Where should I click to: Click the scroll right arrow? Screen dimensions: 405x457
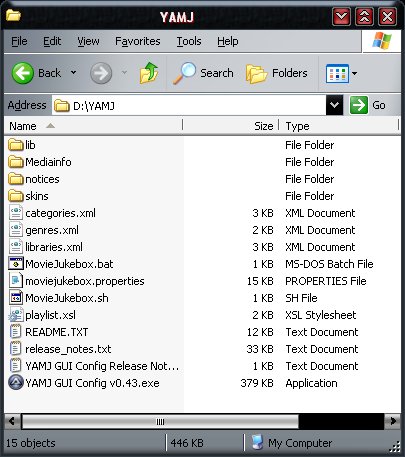393,421
